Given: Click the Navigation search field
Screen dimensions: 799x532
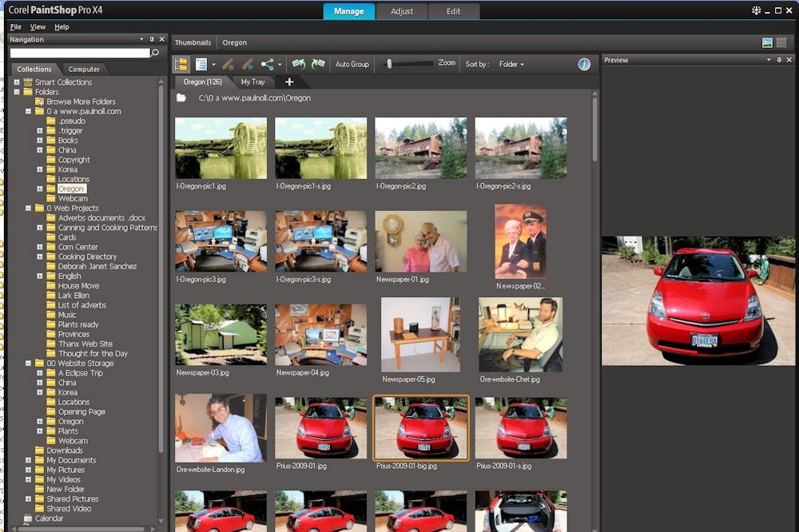Looking at the screenshot, I should point(80,53).
